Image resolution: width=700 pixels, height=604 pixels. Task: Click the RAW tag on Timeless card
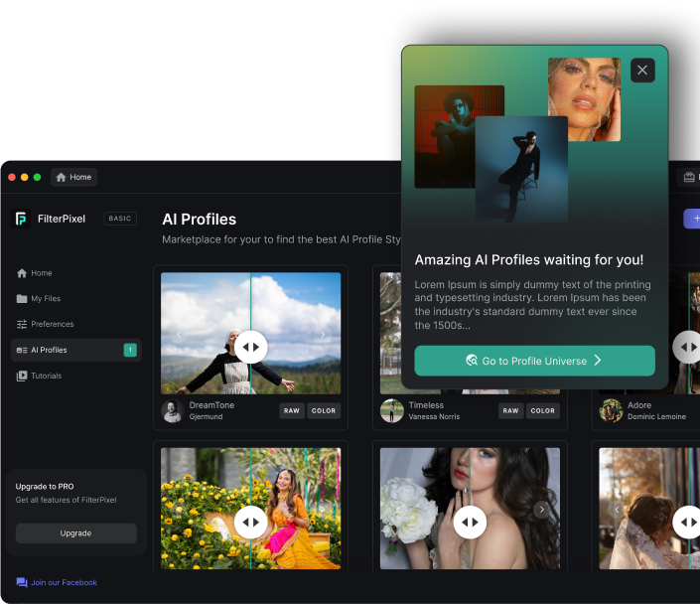[x=510, y=410]
